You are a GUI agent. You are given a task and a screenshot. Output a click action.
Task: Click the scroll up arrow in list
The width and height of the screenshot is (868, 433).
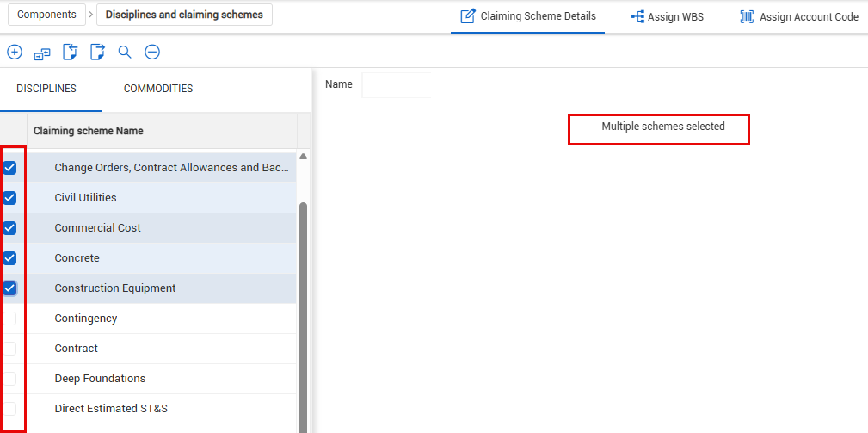[x=303, y=157]
